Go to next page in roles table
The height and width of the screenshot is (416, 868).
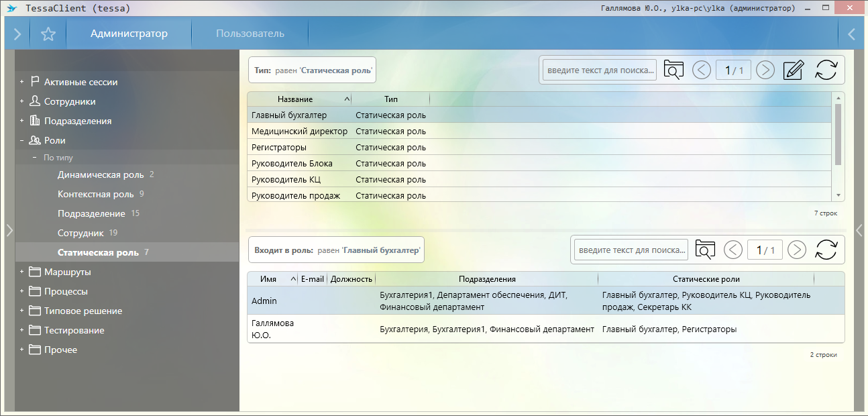coord(765,70)
